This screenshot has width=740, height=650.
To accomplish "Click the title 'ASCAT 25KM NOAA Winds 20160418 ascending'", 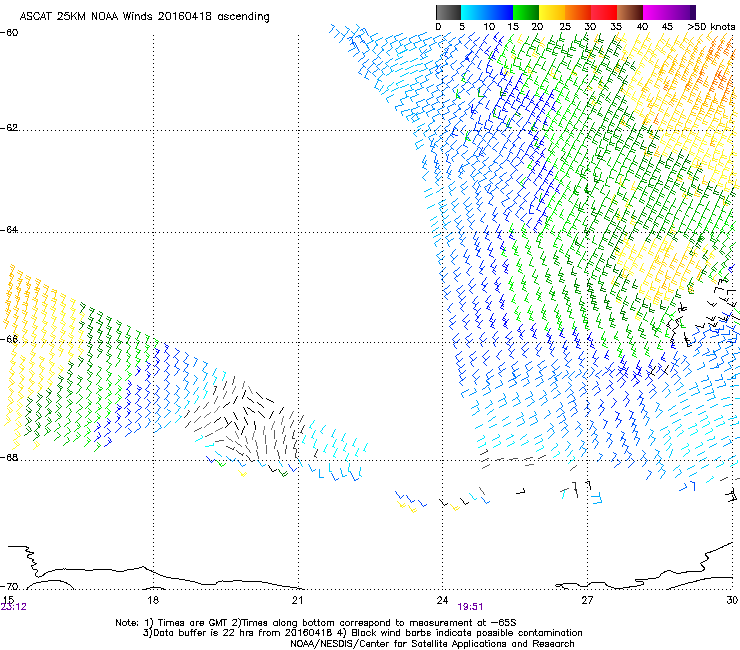I will (x=144, y=17).
